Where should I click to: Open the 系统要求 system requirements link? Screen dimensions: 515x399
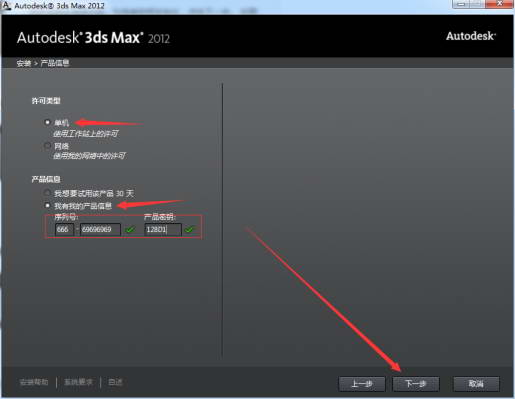point(78,382)
